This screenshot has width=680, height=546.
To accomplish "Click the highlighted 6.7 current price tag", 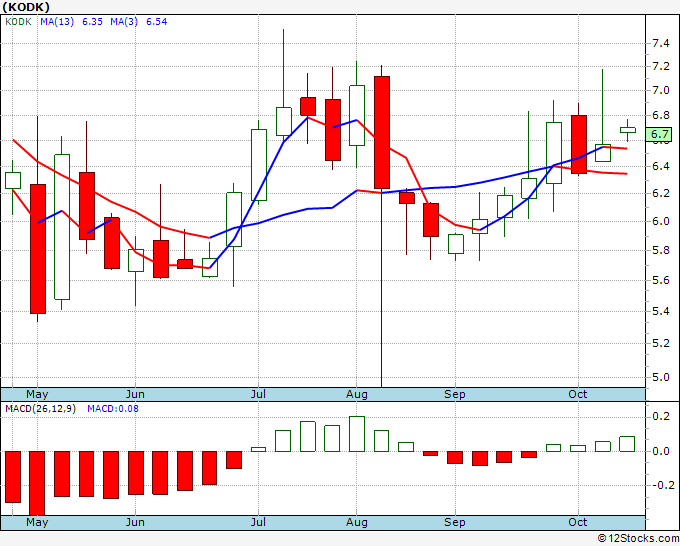I will (659, 134).
